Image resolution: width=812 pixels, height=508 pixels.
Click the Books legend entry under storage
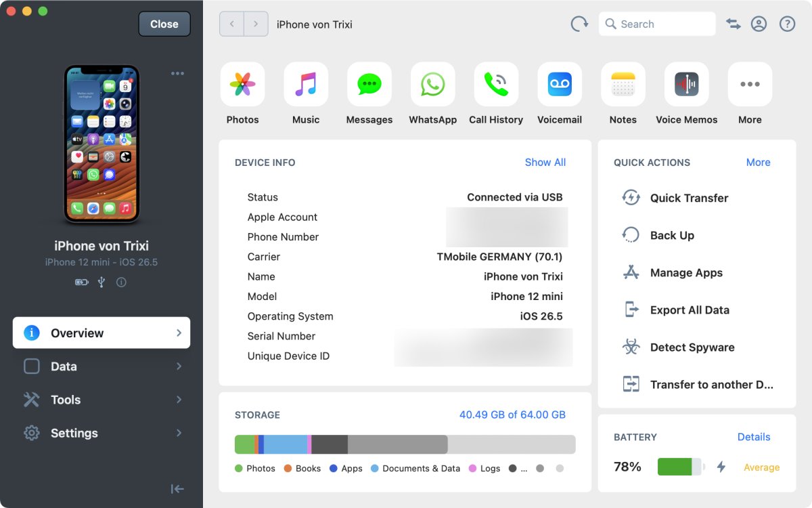tap(302, 468)
